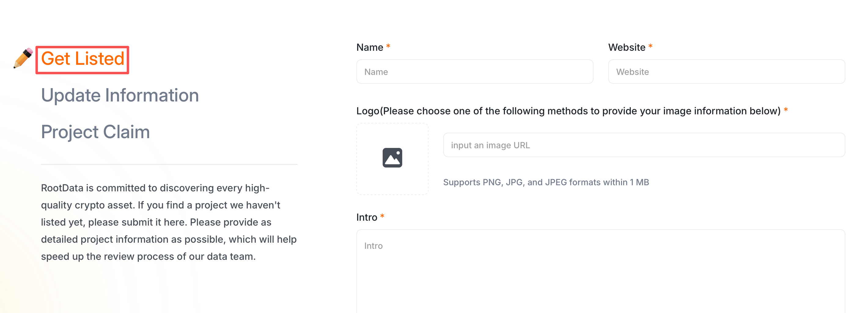Focus the Name input field
This screenshot has height=313, width=868.
[474, 72]
